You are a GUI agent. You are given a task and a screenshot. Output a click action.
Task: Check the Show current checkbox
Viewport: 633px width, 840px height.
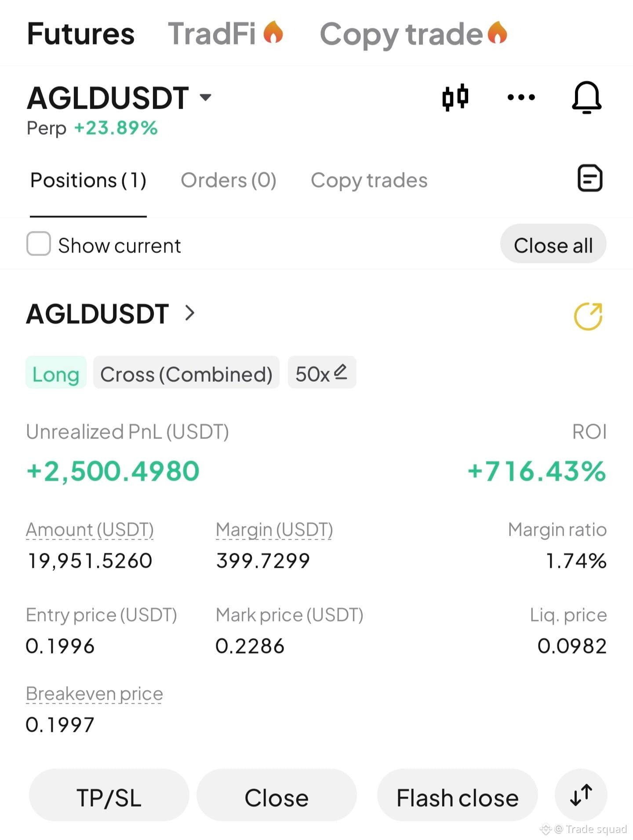pyautogui.click(x=39, y=244)
